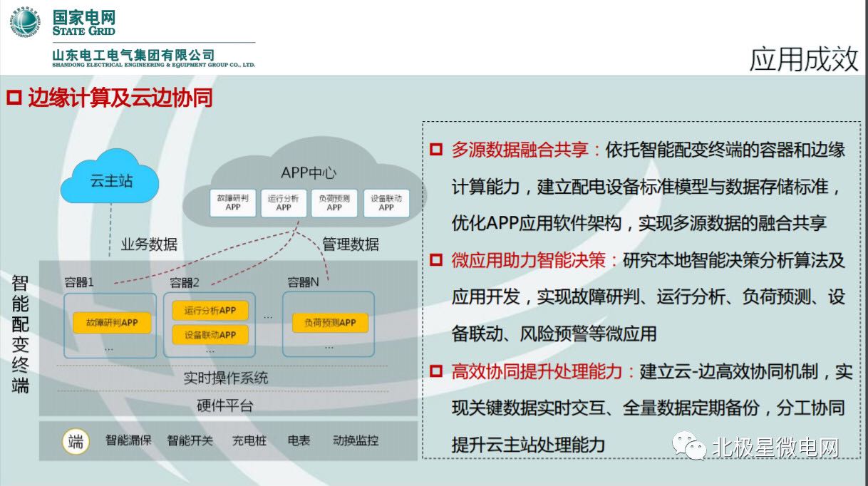Click the red 多源数据融合共享 heading
Screen dimensions: 868x486
point(520,150)
